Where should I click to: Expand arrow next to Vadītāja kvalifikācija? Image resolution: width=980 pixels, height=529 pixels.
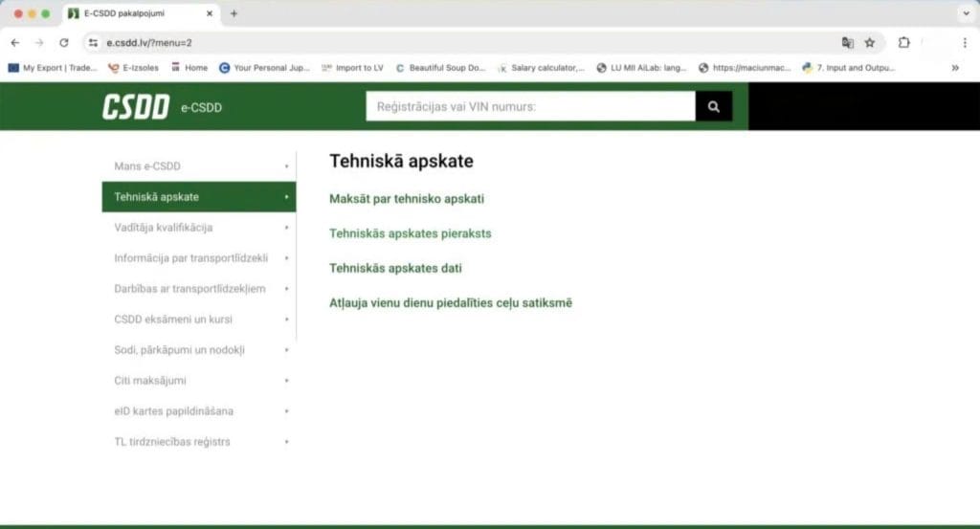click(x=286, y=228)
